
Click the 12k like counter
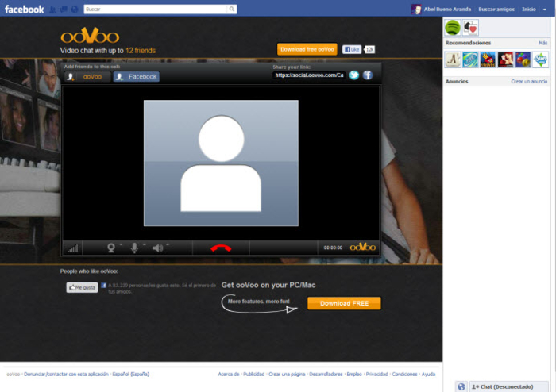369,49
